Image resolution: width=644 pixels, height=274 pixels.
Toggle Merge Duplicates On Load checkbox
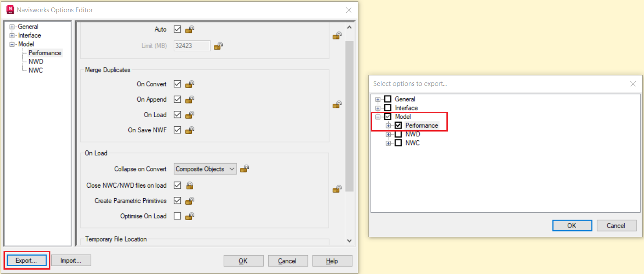(x=177, y=115)
